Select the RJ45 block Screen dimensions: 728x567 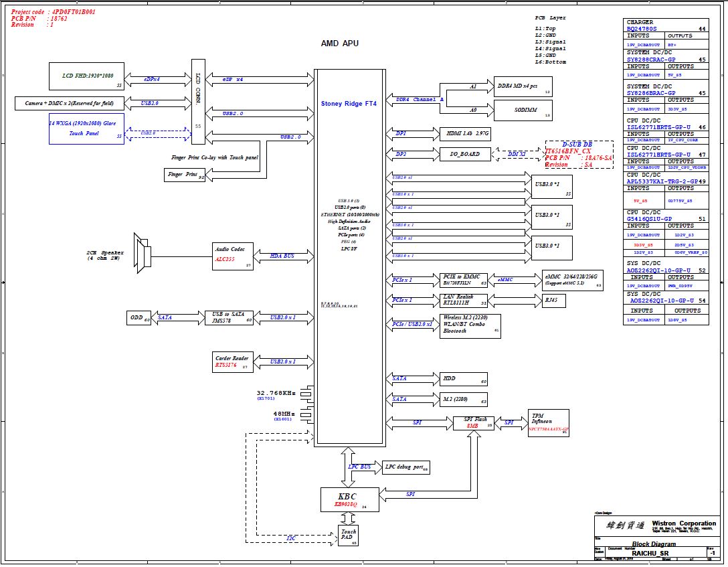(554, 301)
